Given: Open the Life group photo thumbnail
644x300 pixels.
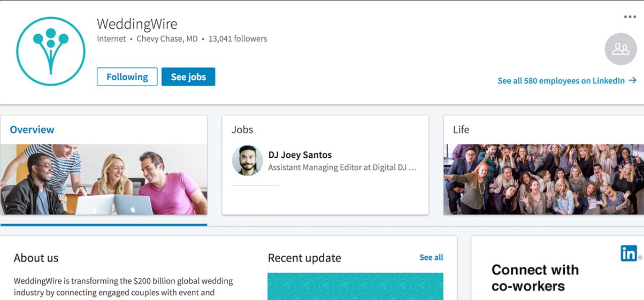Looking at the screenshot, I should click(x=543, y=179).
